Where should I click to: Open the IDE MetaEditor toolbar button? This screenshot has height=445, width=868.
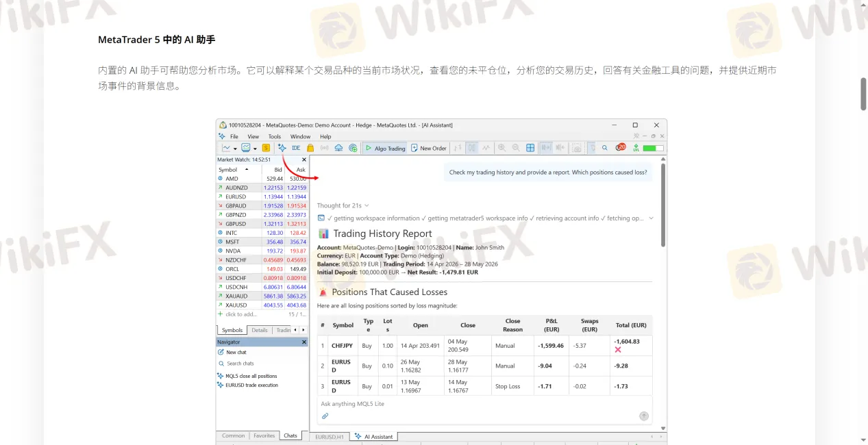(296, 148)
